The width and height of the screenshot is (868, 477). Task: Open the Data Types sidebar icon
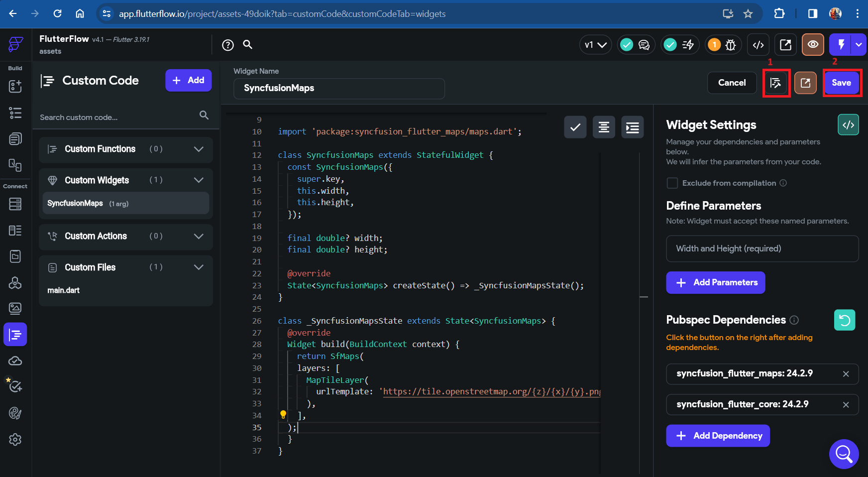click(x=15, y=231)
